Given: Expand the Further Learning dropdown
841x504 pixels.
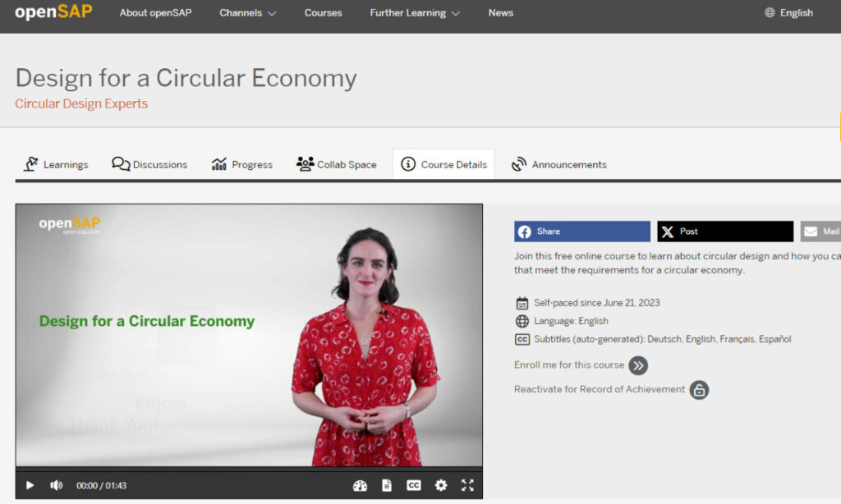Looking at the screenshot, I should (415, 13).
